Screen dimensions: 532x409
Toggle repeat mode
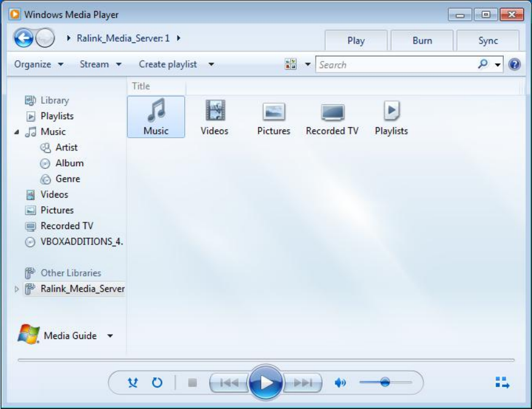click(x=157, y=383)
